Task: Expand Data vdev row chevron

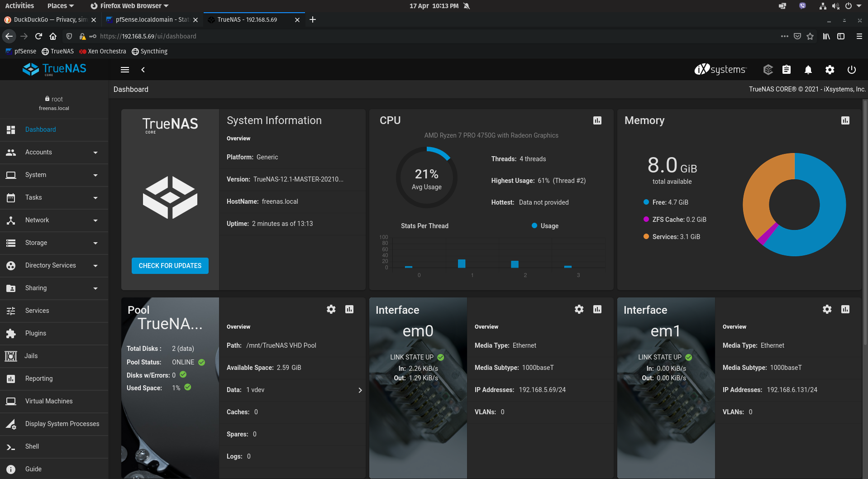Action: (x=360, y=390)
